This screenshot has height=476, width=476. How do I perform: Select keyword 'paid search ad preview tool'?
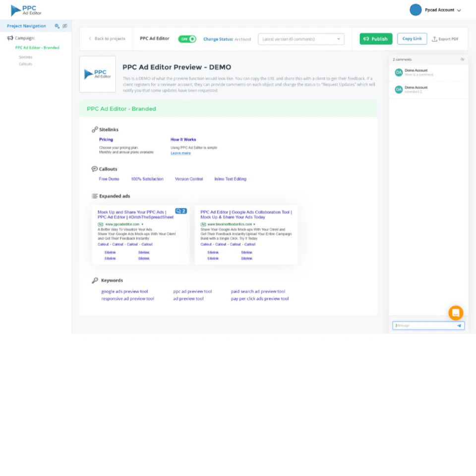point(258,292)
